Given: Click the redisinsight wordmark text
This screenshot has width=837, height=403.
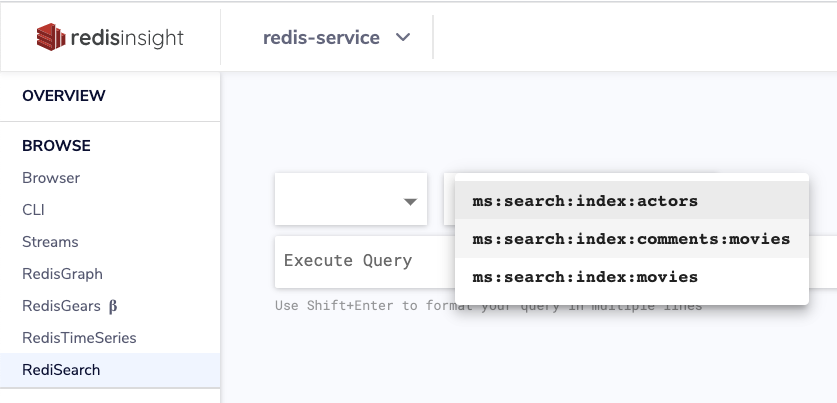Looking at the screenshot, I should coord(127,38).
